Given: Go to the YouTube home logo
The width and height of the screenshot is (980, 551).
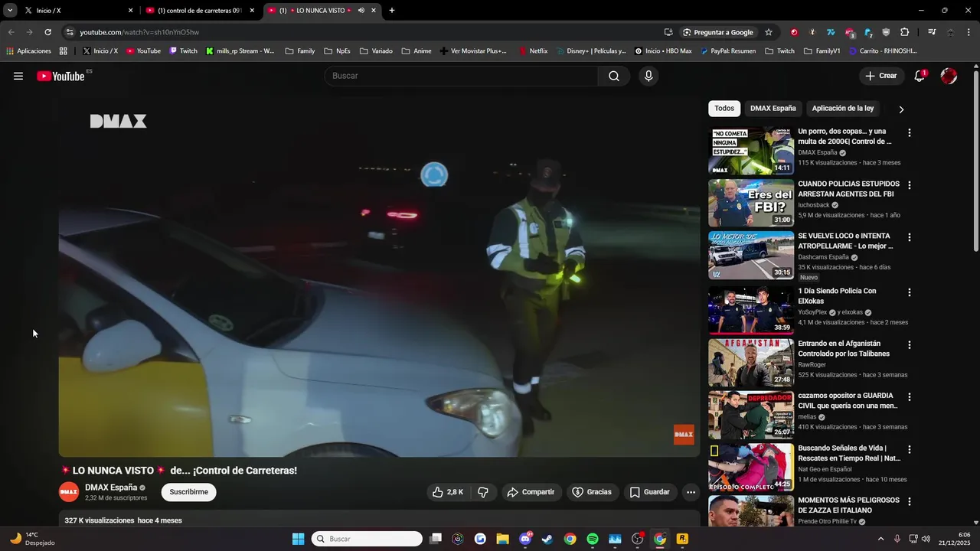Looking at the screenshot, I should [x=60, y=76].
